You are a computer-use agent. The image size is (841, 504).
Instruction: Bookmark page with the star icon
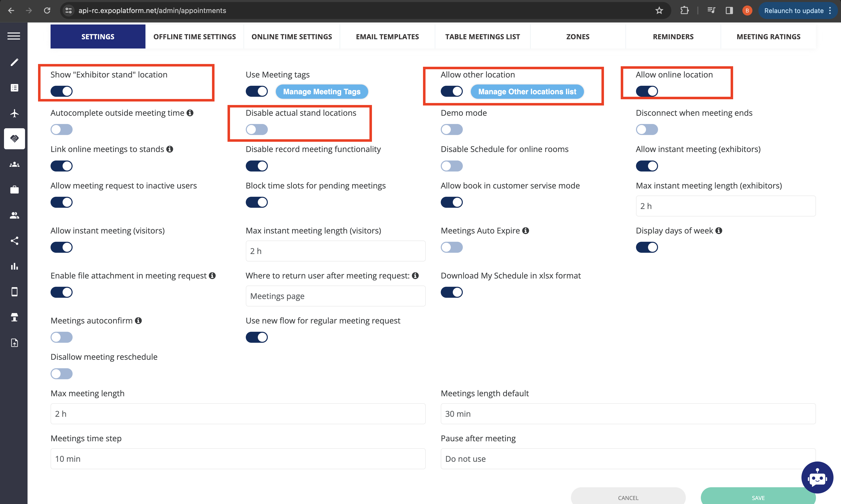point(659,10)
